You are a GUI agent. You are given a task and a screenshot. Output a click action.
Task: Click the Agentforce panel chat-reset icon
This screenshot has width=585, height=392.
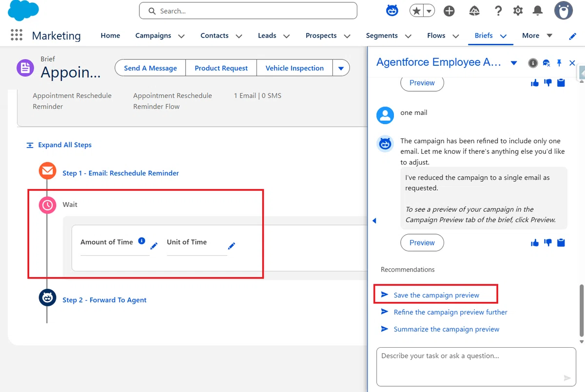click(x=546, y=63)
